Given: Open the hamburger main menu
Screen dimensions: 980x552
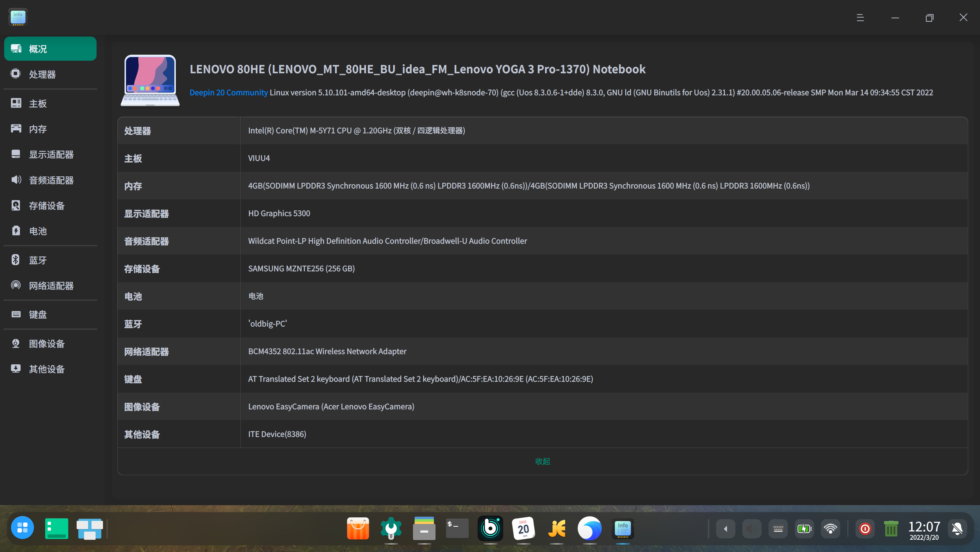Looking at the screenshot, I should coord(860,17).
